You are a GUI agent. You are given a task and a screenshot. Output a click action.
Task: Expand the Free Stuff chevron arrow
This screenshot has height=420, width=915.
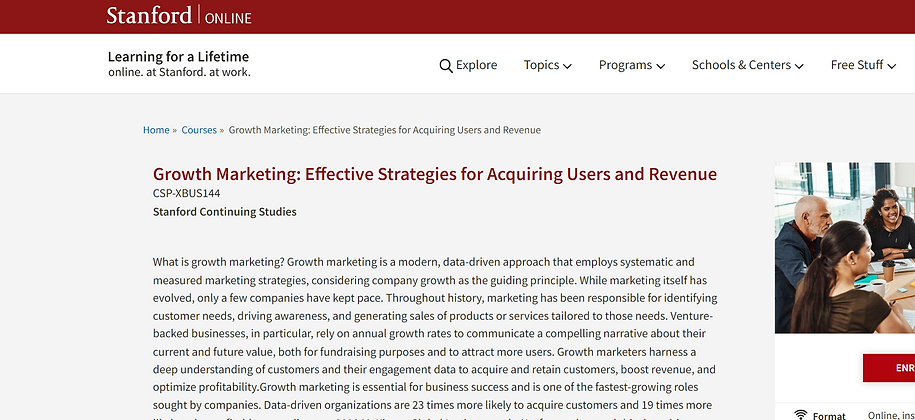tap(891, 66)
